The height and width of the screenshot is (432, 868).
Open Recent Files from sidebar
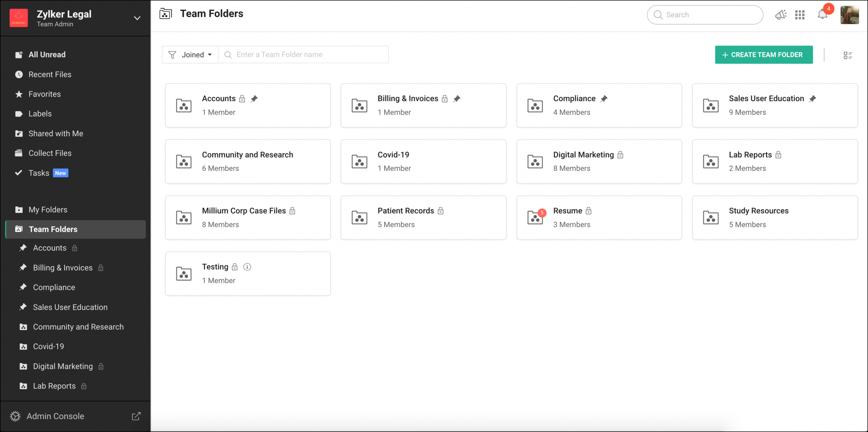[50, 74]
